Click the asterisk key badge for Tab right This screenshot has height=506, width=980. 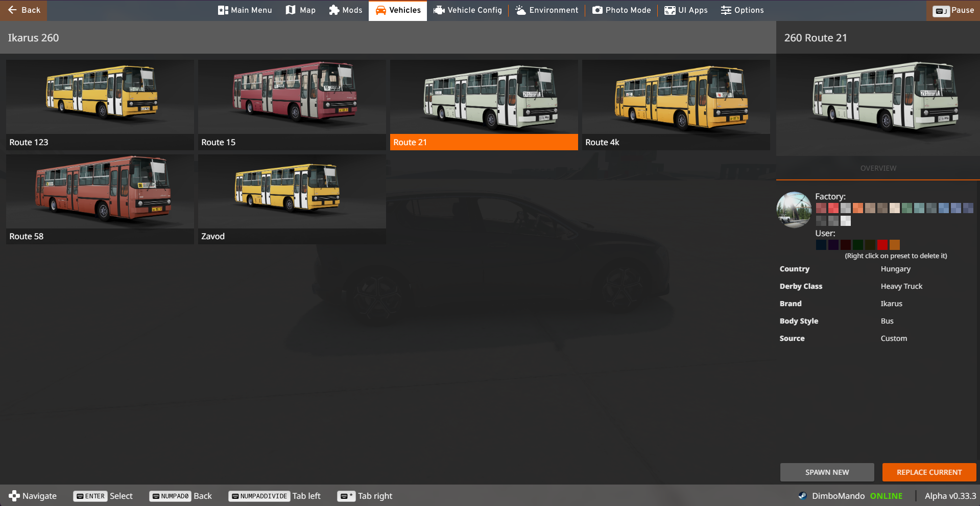pos(346,496)
